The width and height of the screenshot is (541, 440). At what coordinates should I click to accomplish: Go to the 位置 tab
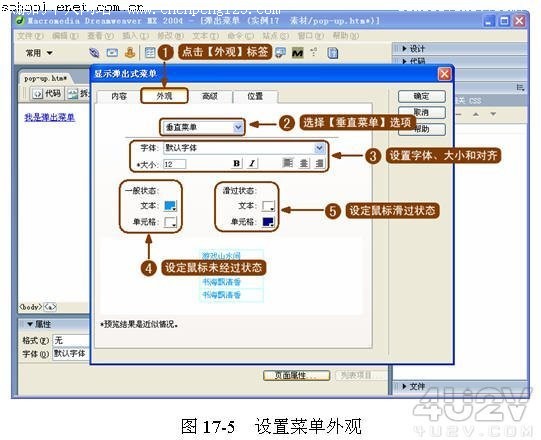[255, 96]
